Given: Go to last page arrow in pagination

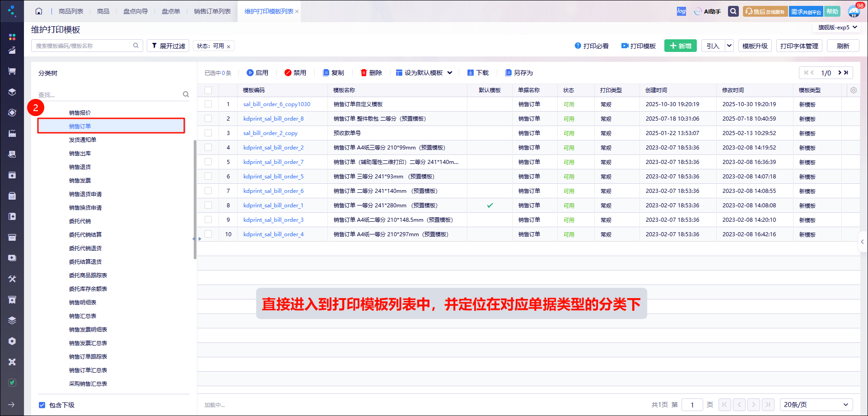Looking at the screenshot, I should click(768, 405).
